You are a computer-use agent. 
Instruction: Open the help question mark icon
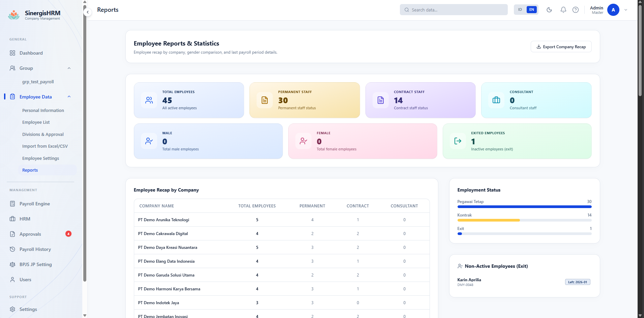click(x=576, y=10)
